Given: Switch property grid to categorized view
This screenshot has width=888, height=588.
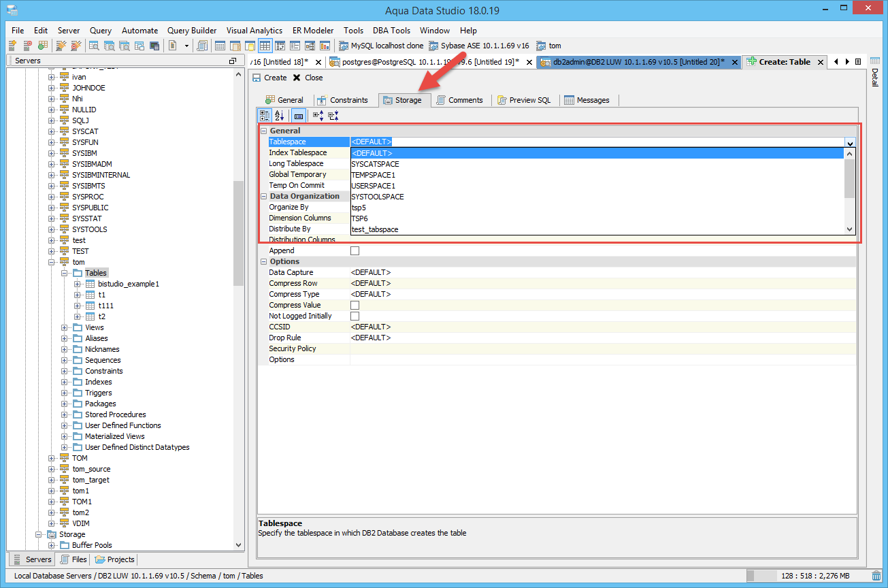Looking at the screenshot, I should click(x=265, y=116).
